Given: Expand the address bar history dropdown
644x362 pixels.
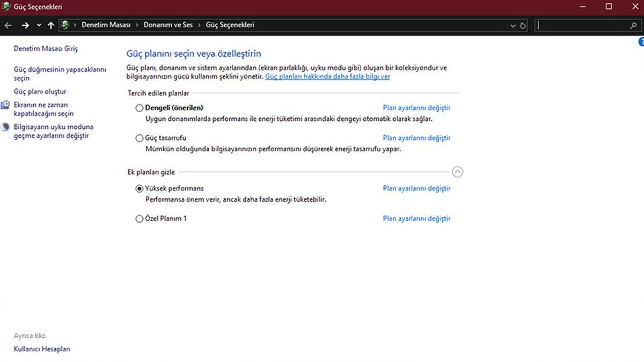Looking at the screenshot, I should click(x=514, y=25).
